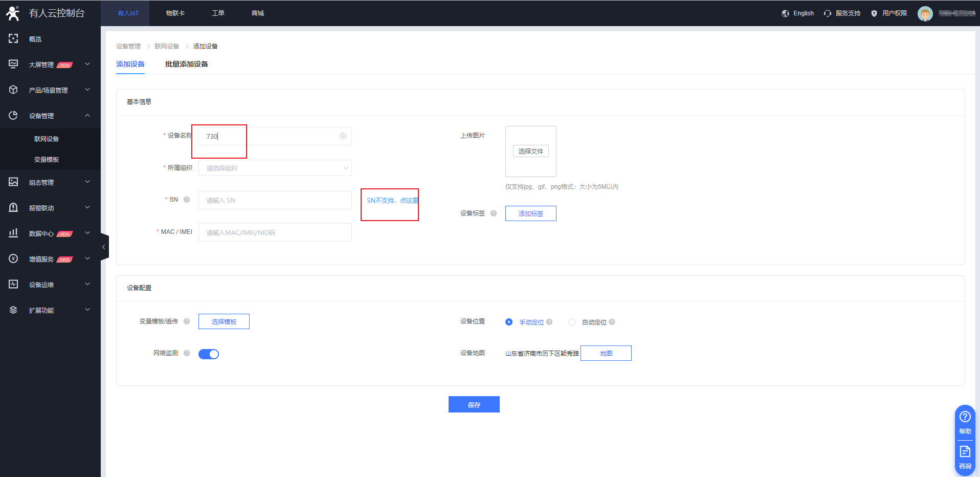The height and width of the screenshot is (477, 980).
Task: Expand the 数据中心 sidebar menu
Action: click(50, 233)
